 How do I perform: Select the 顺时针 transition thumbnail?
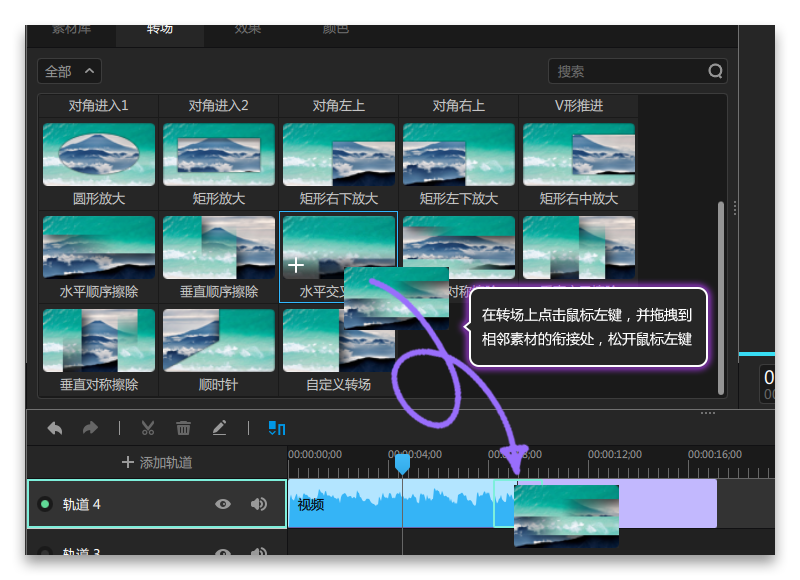pos(218,340)
